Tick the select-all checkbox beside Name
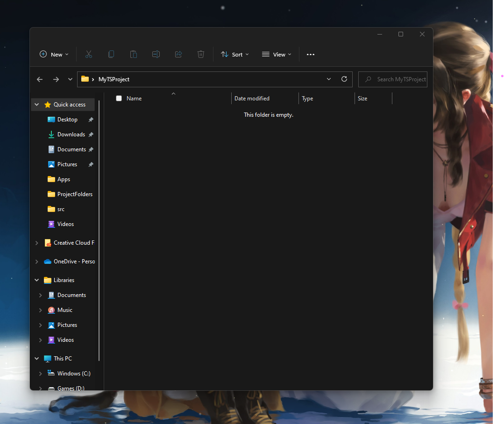The height and width of the screenshot is (424, 504). pyautogui.click(x=119, y=98)
